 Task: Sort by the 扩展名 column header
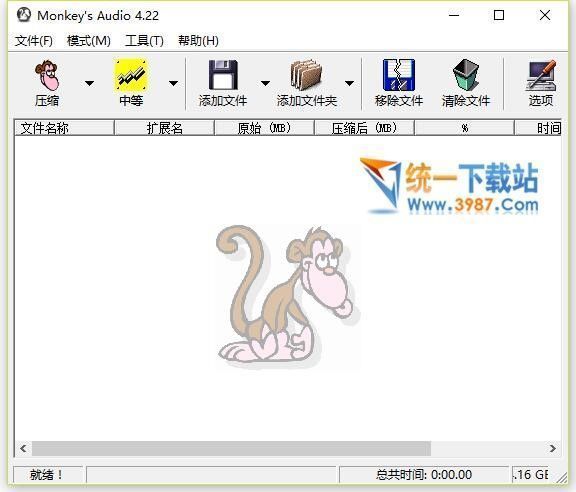[x=164, y=128]
